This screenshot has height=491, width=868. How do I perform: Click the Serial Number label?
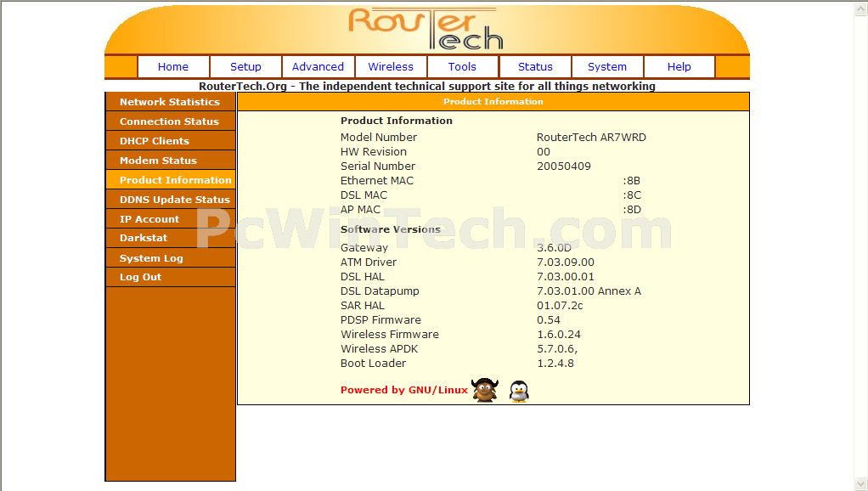coord(378,166)
